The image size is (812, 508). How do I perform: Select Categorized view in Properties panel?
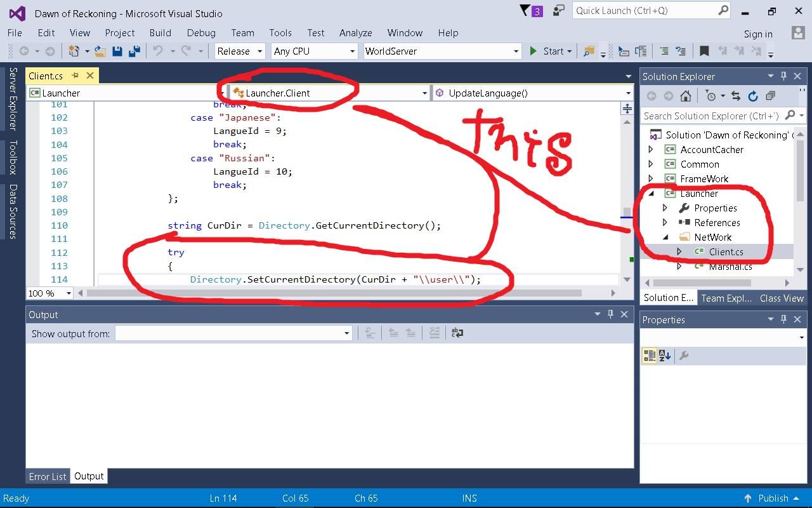point(650,356)
